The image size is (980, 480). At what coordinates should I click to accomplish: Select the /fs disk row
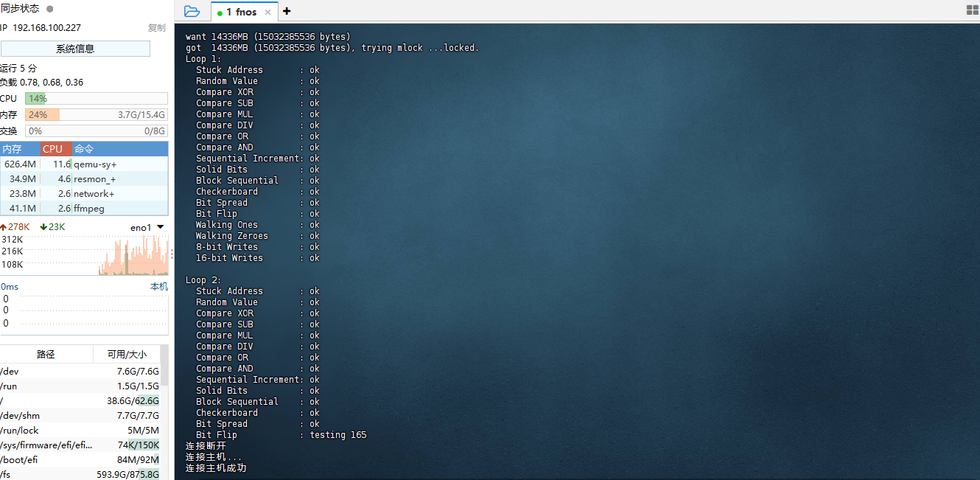pyautogui.click(x=80, y=474)
